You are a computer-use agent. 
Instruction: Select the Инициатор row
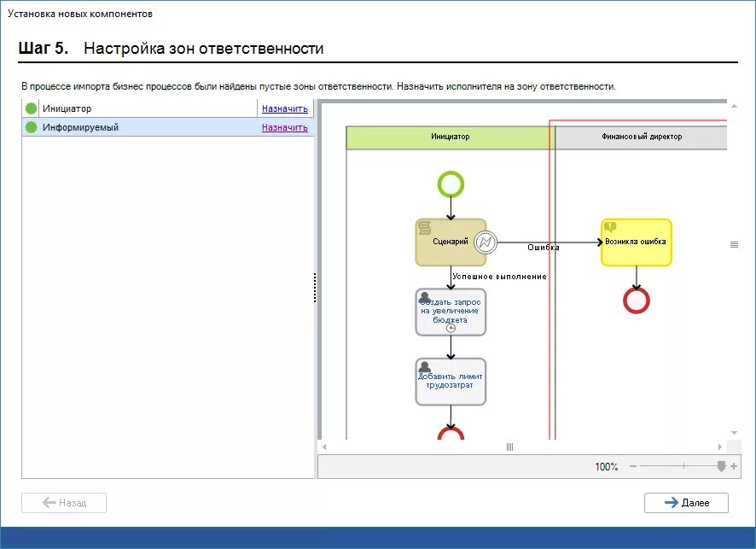pos(168,108)
